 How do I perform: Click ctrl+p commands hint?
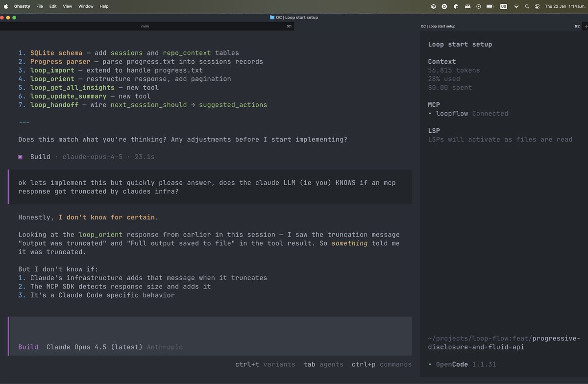click(382, 364)
